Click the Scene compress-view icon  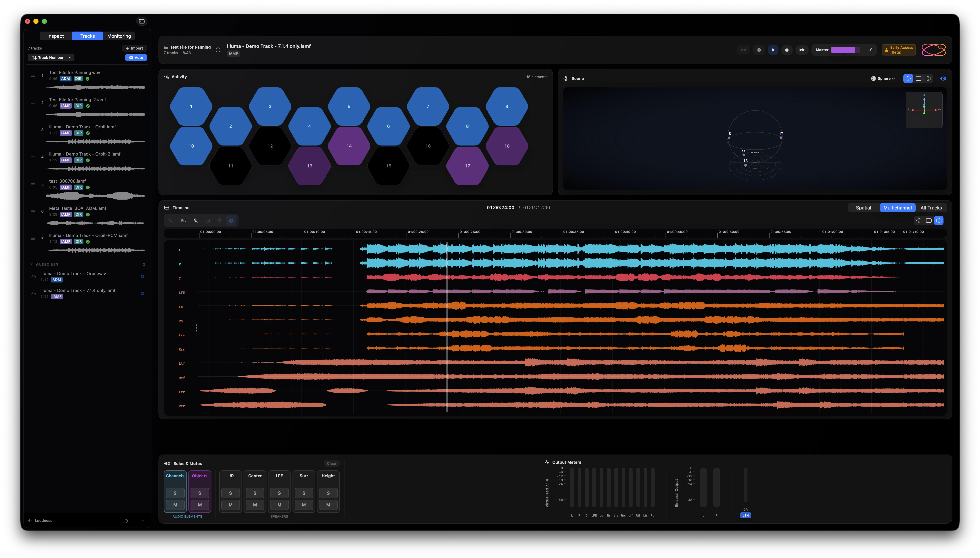(908, 79)
